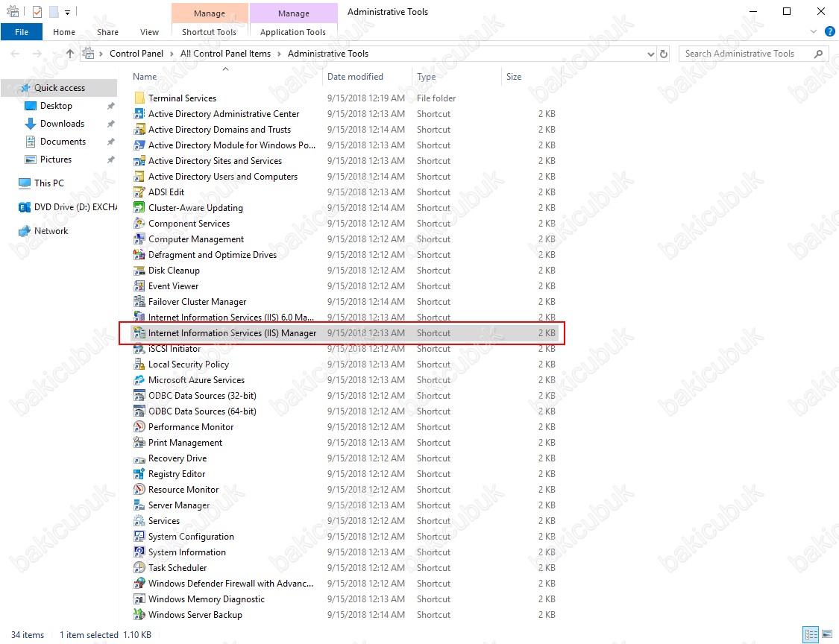Viewport: 839px width, 644px height.
Task: Click the New folder quick access toolbar button
Action: point(54,11)
